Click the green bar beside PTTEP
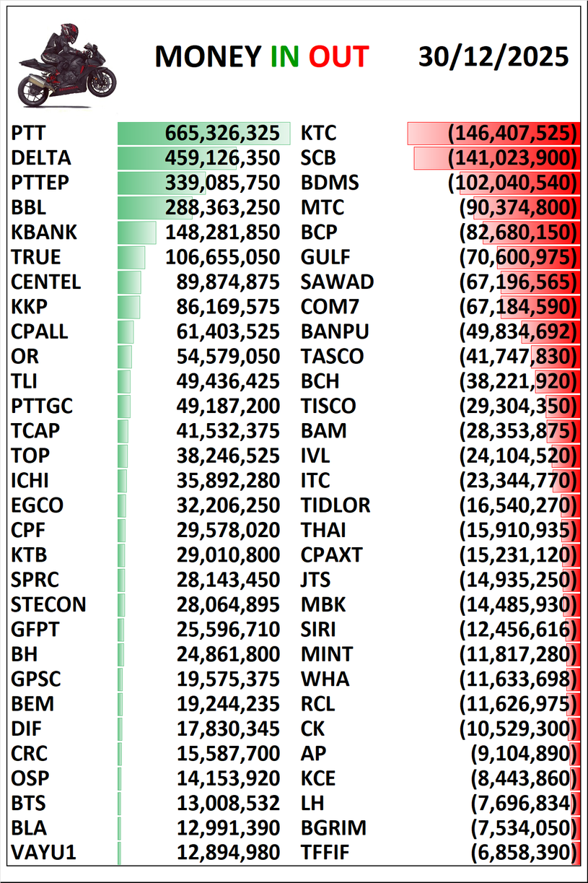588x883 pixels. (162, 183)
